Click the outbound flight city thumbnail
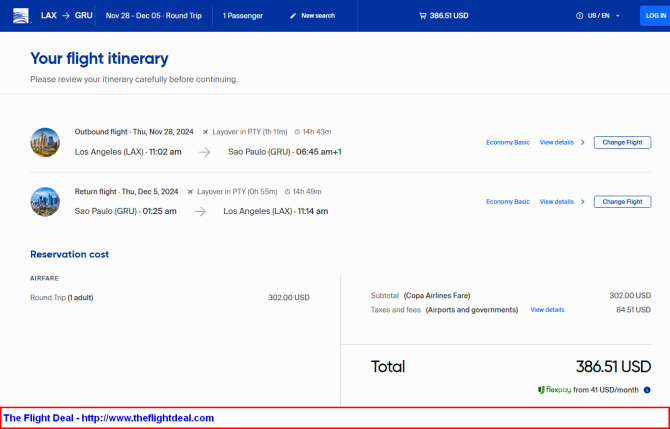Viewport: 670px width, 429px height. click(45, 142)
